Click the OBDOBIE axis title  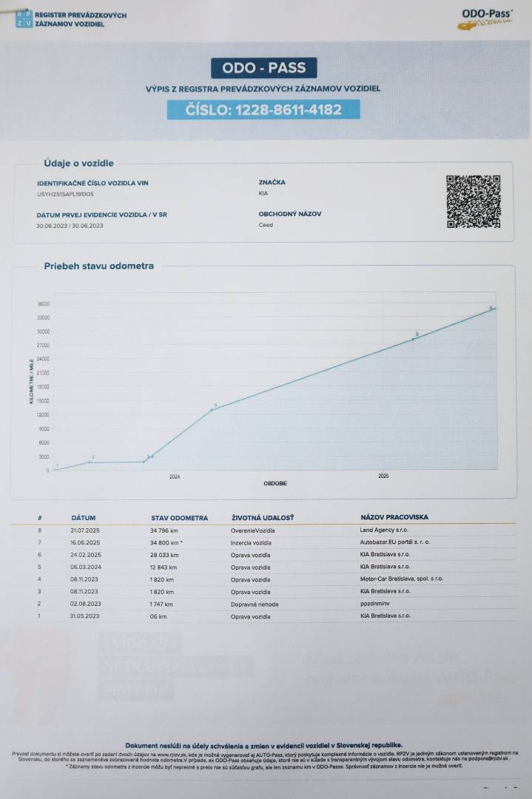click(275, 483)
